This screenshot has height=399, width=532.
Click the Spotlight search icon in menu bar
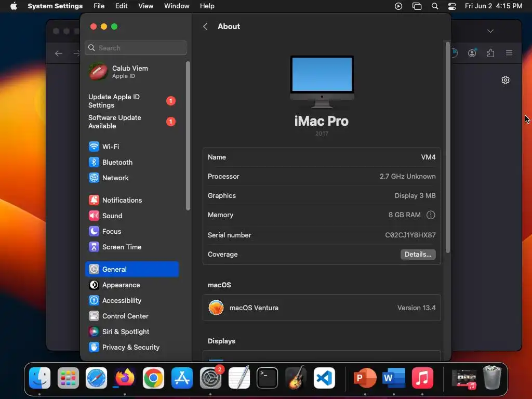[x=435, y=6]
